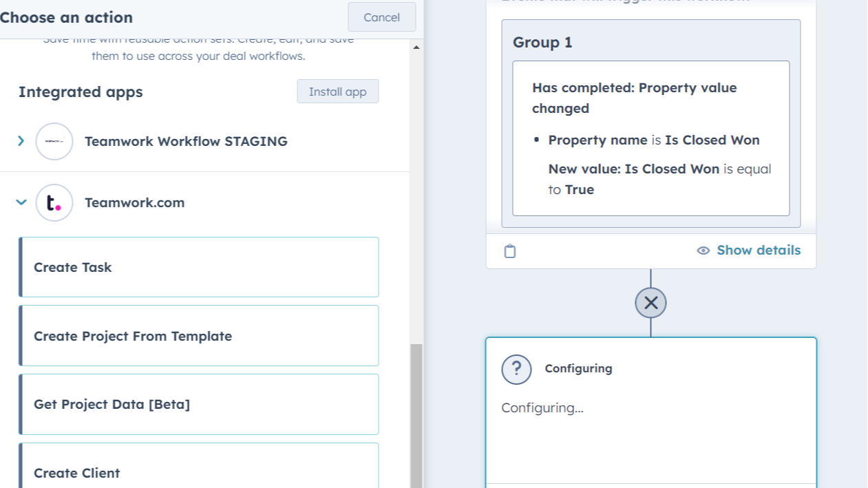Select the Get Project Data [Beta] action
Viewport: 868px width, 488px height.
(198, 404)
